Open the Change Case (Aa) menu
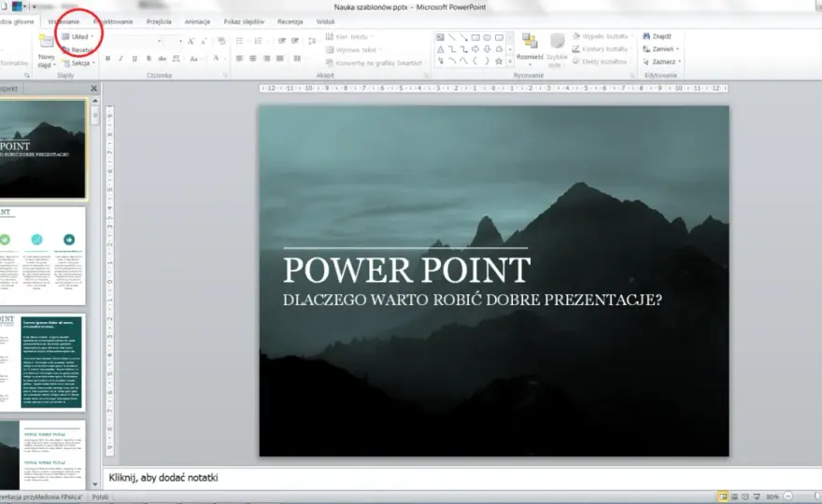This screenshot has height=504, width=822. (194, 59)
